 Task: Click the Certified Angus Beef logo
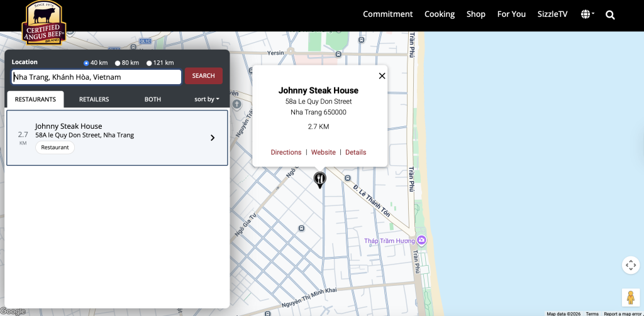(x=44, y=22)
